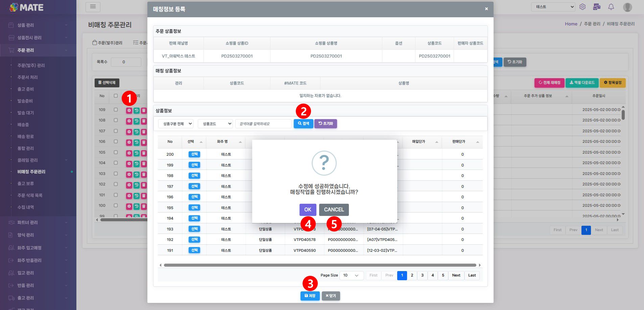Click green history icon in row 102
This screenshot has width=644, height=310.
136,185
